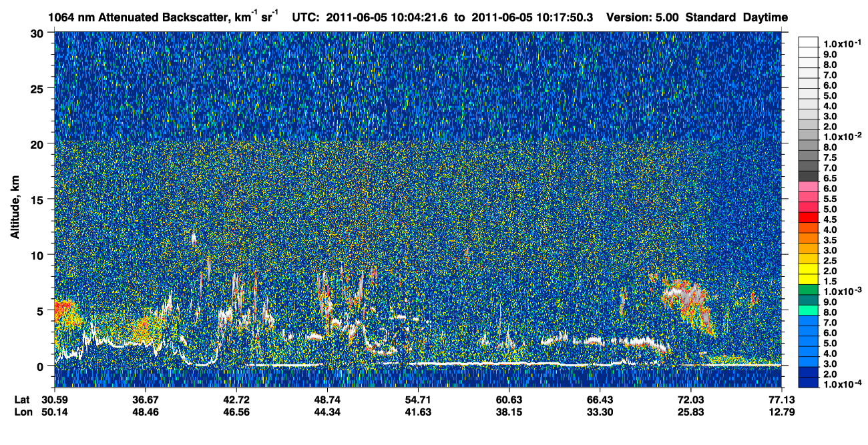Viewport: 868px width, 445px height.
Task: Click the colorbar label '5.5'
Action: pos(831,199)
